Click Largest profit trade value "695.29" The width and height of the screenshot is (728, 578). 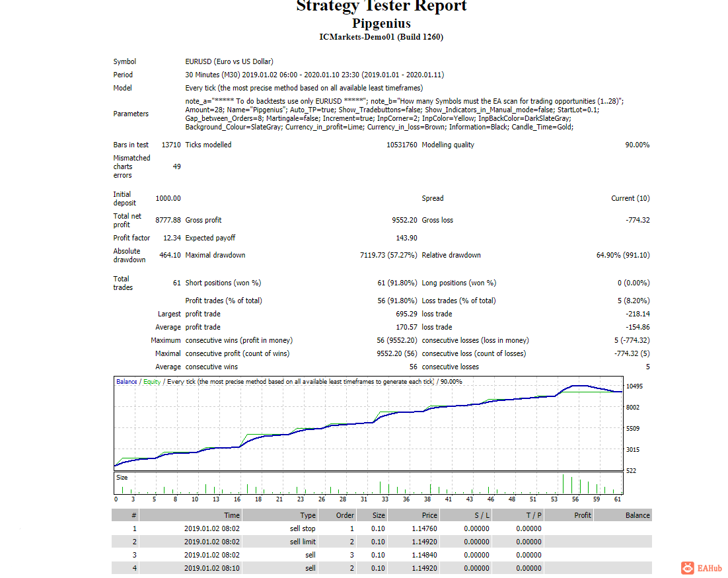coord(406,314)
